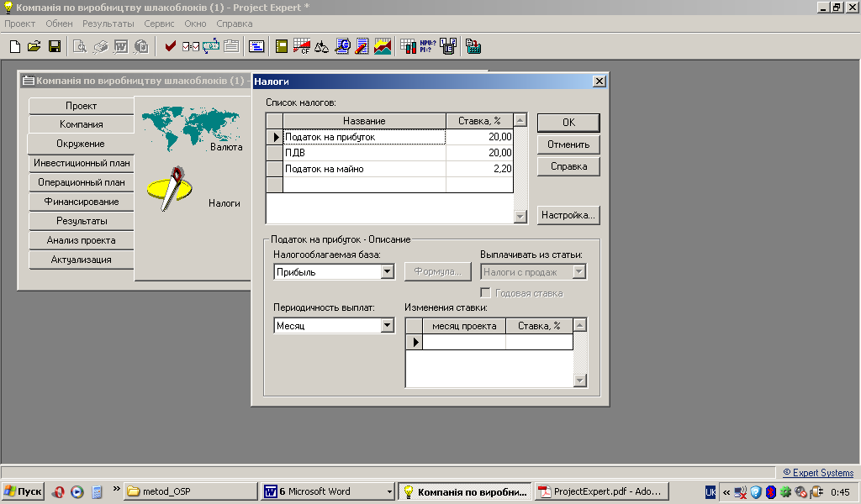
Task: Click the two-checkbox comparison toolbar icon
Action: point(191,46)
